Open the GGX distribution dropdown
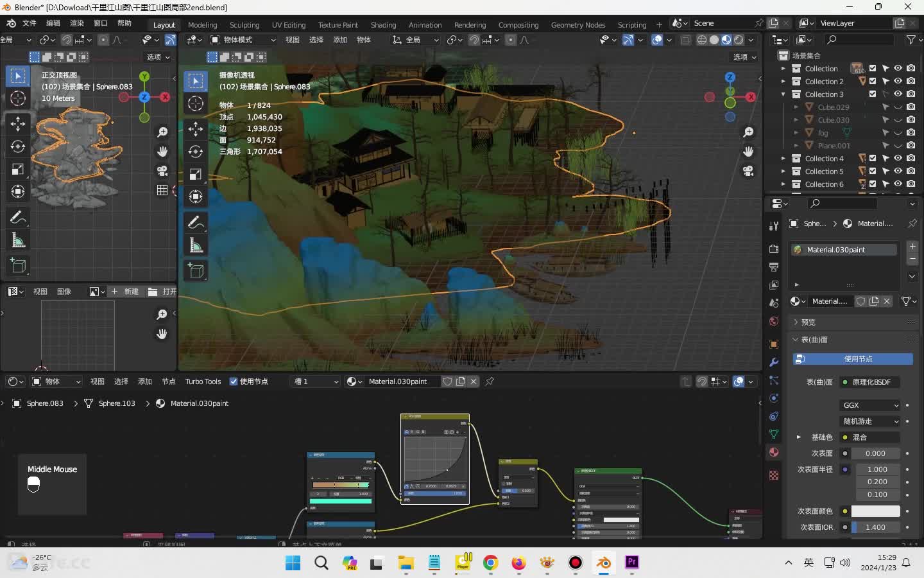 (x=870, y=405)
